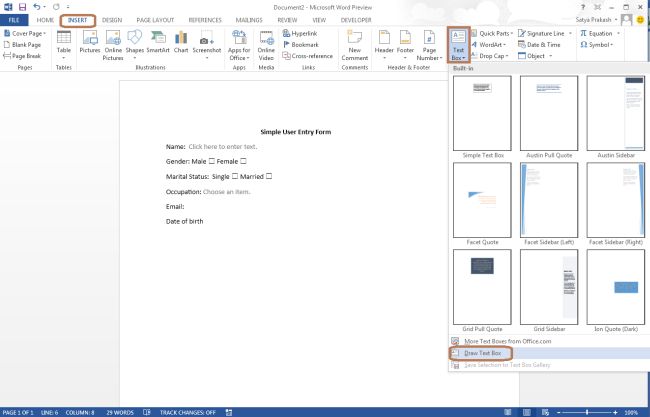Open the VIEW tab
This screenshot has height=417, width=650.
[x=319, y=20]
